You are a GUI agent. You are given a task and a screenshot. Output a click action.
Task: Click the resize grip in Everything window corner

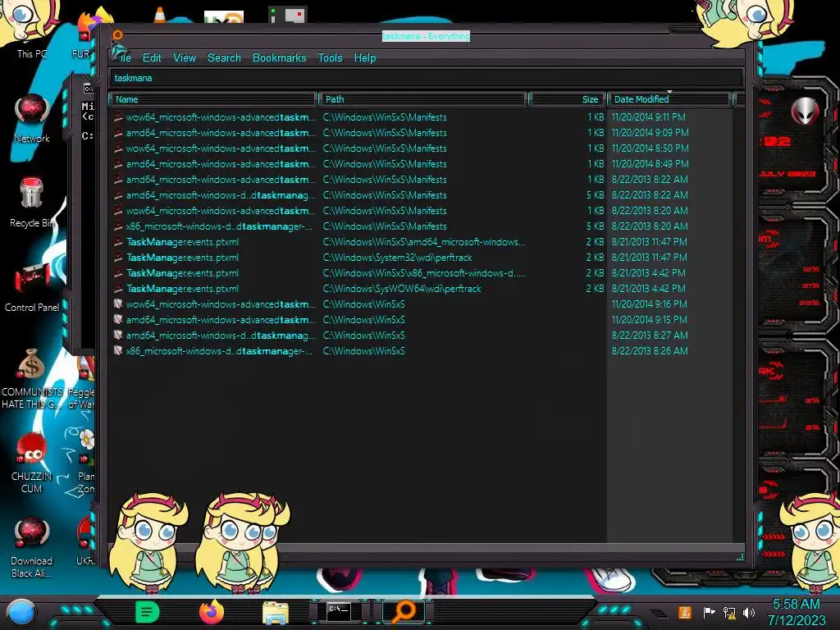[x=740, y=557]
